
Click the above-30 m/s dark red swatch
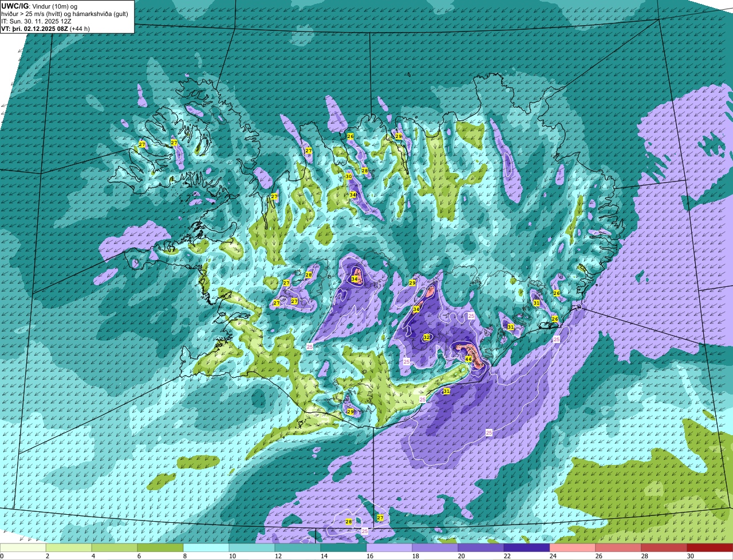[710, 548]
